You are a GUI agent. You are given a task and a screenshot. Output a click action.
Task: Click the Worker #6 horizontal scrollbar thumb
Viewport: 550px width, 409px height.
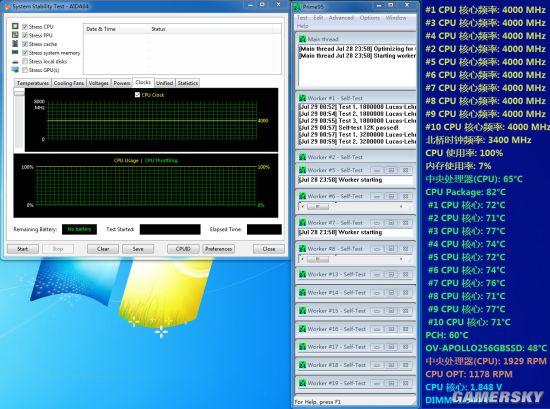[318, 207]
